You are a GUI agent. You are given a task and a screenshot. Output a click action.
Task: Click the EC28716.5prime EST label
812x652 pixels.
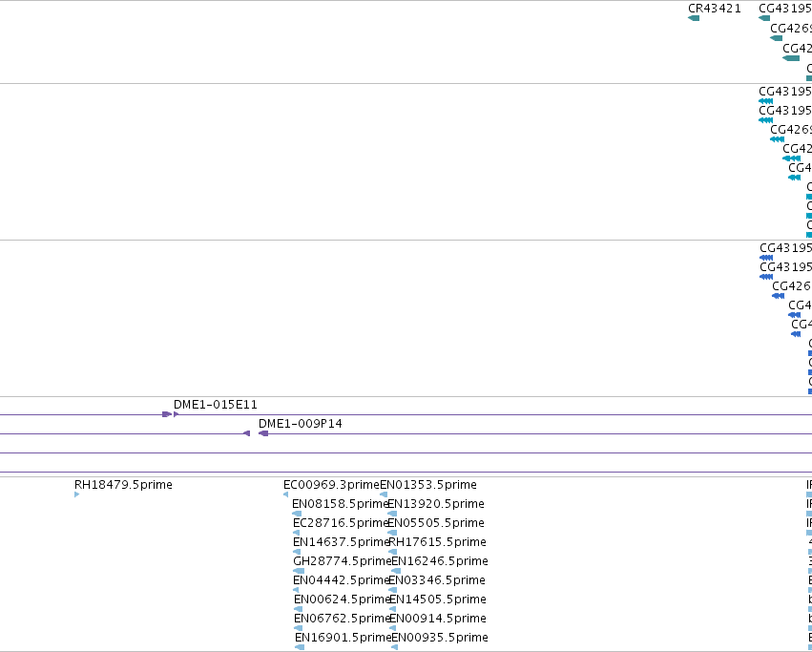(341, 523)
